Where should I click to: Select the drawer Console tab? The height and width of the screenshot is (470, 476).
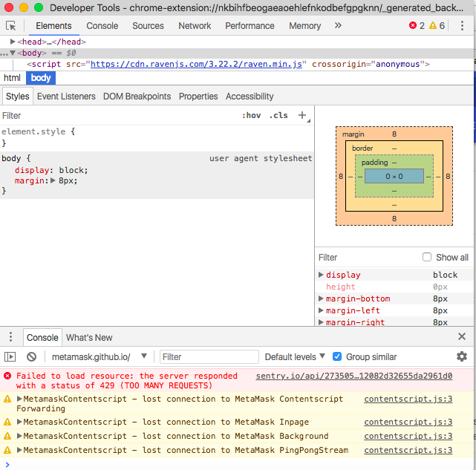point(42,337)
